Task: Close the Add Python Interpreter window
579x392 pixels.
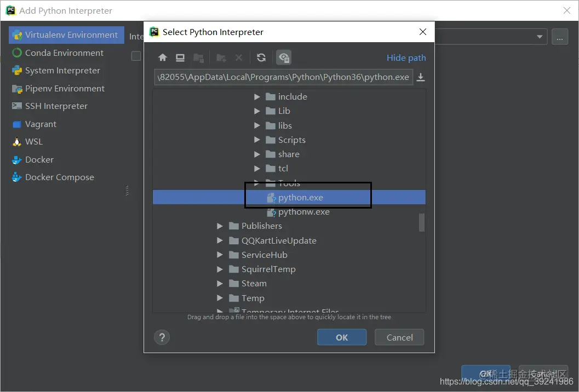Action: pos(567,11)
